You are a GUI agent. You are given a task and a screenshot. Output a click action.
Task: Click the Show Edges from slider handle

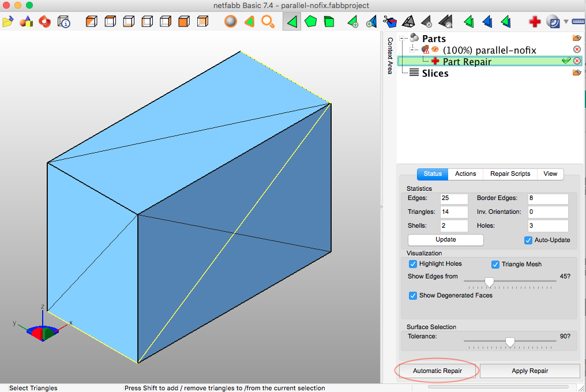(489, 282)
